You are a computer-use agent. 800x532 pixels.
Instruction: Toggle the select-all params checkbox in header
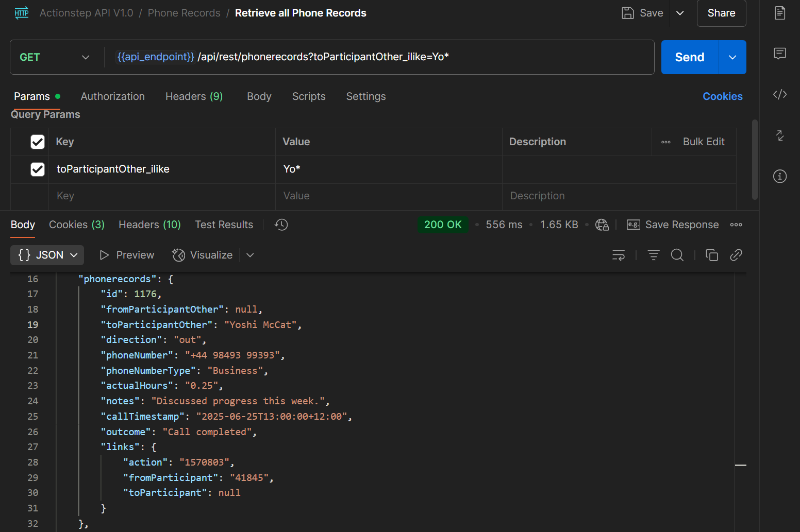(x=38, y=142)
